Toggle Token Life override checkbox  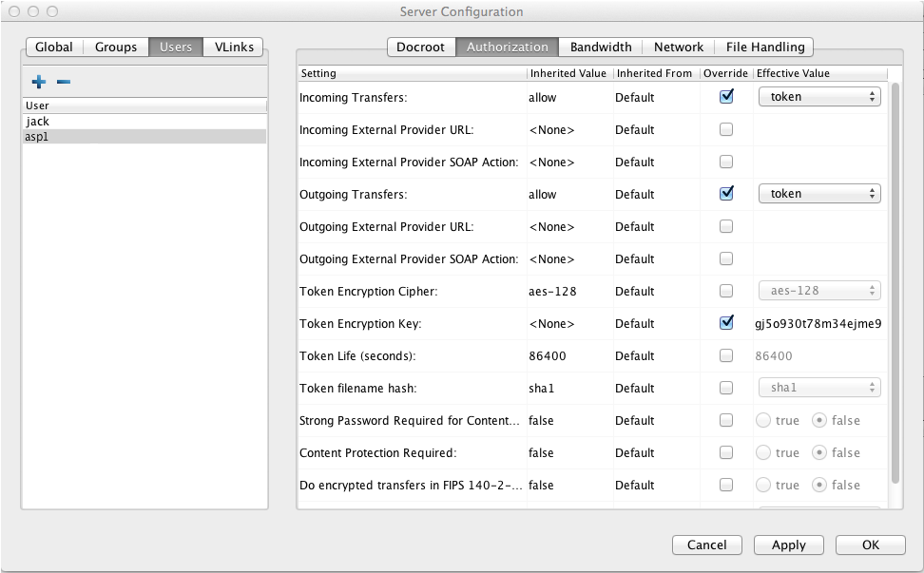click(726, 355)
